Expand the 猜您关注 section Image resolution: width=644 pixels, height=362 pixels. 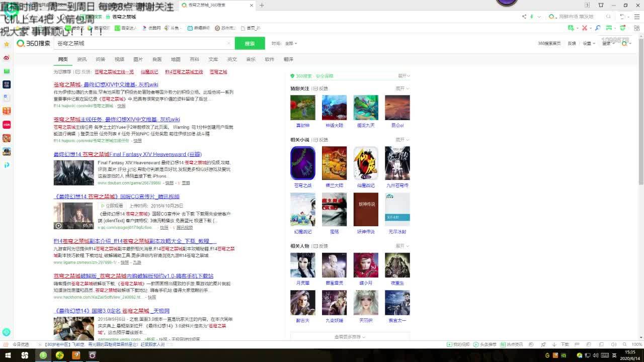tap(403, 88)
